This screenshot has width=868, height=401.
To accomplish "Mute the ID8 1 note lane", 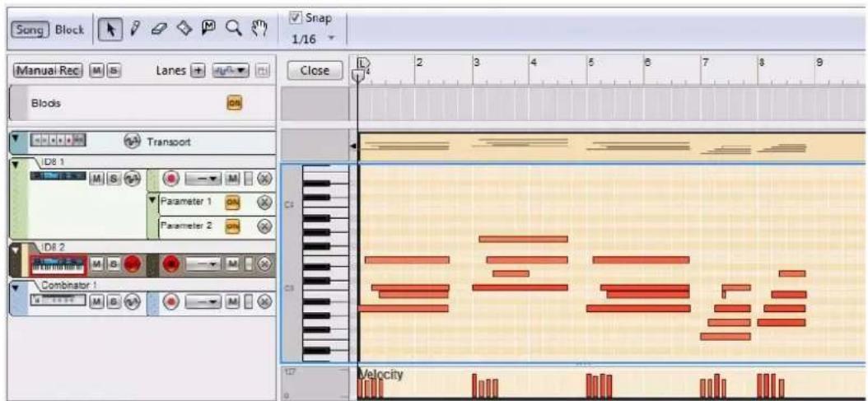I will click(x=233, y=179).
